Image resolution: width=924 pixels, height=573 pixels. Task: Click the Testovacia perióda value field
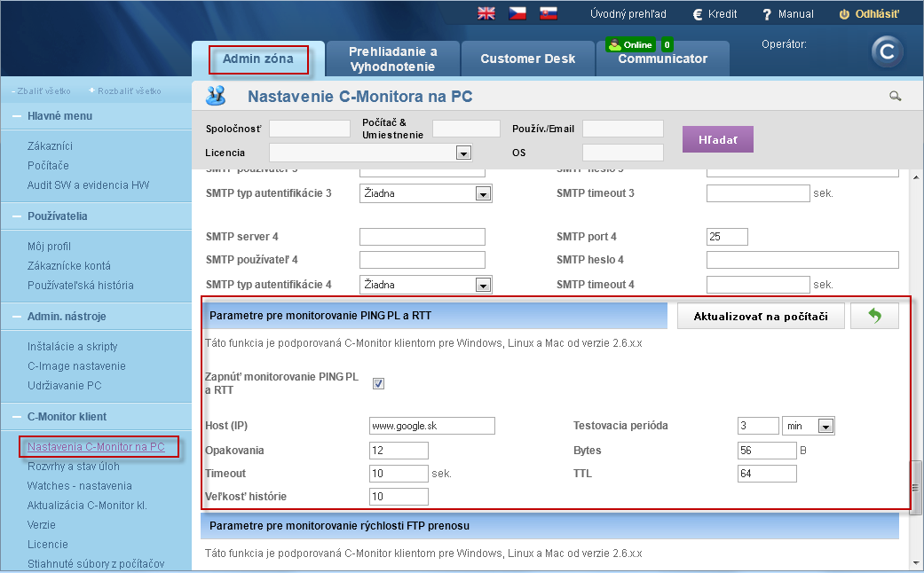click(758, 426)
